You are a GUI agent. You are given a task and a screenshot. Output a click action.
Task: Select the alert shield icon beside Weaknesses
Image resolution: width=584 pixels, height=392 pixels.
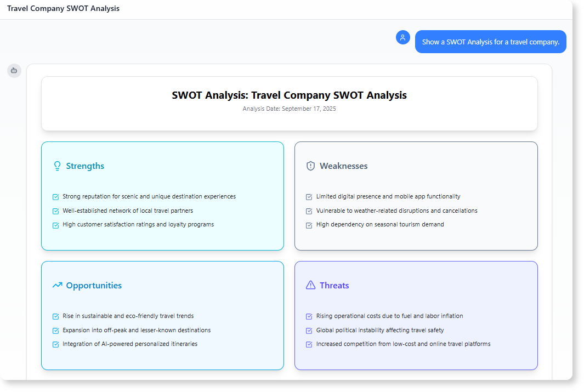311,166
